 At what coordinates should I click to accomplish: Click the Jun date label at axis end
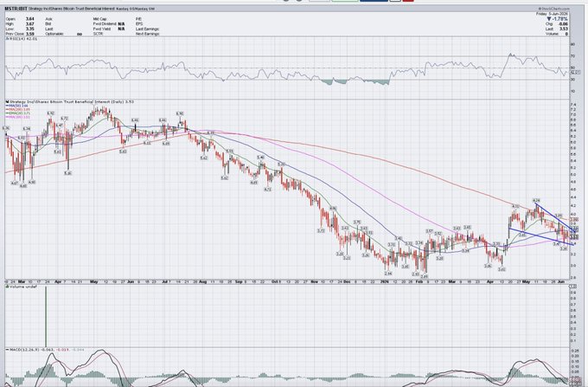[561, 281]
